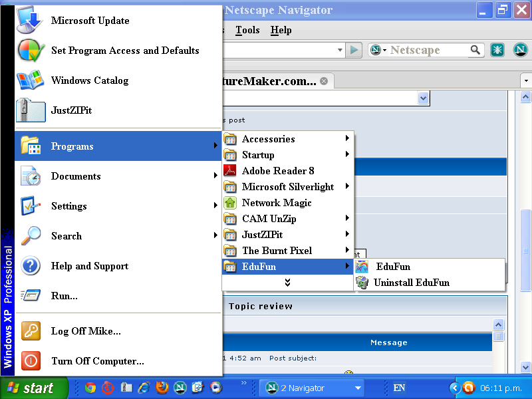
Task: Click the Topic review heading text
Action: [261, 307]
